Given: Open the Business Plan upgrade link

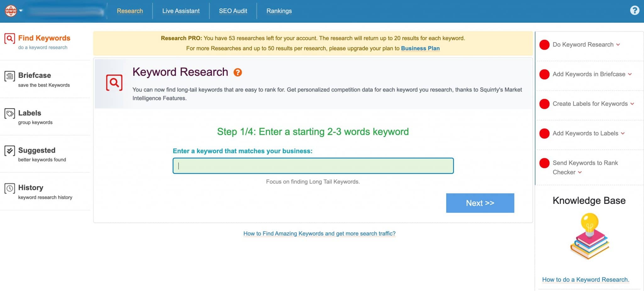Looking at the screenshot, I should coord(420,48).
